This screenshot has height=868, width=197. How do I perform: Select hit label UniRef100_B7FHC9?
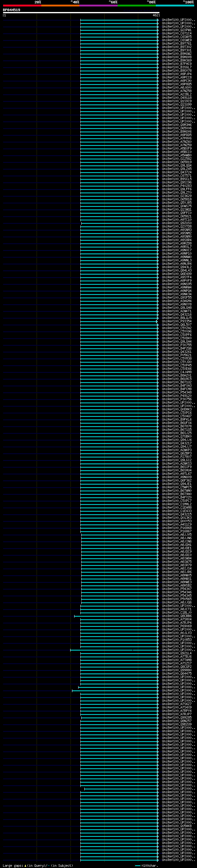click(176, 64)
